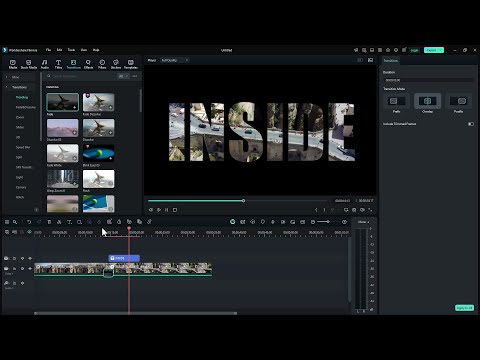Screen dimensions: 480x360
Task: Open the Templates tab
Action: click(131, 64)
